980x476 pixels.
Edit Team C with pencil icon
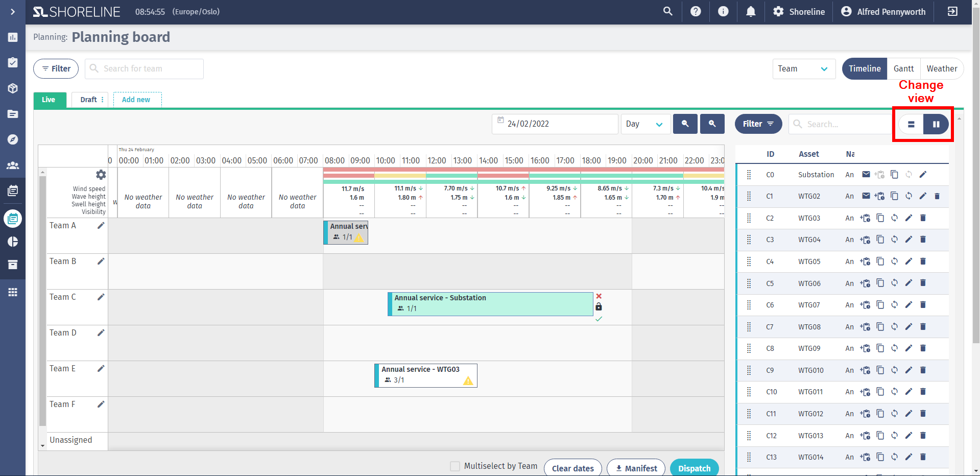click(x=101, y=297)
